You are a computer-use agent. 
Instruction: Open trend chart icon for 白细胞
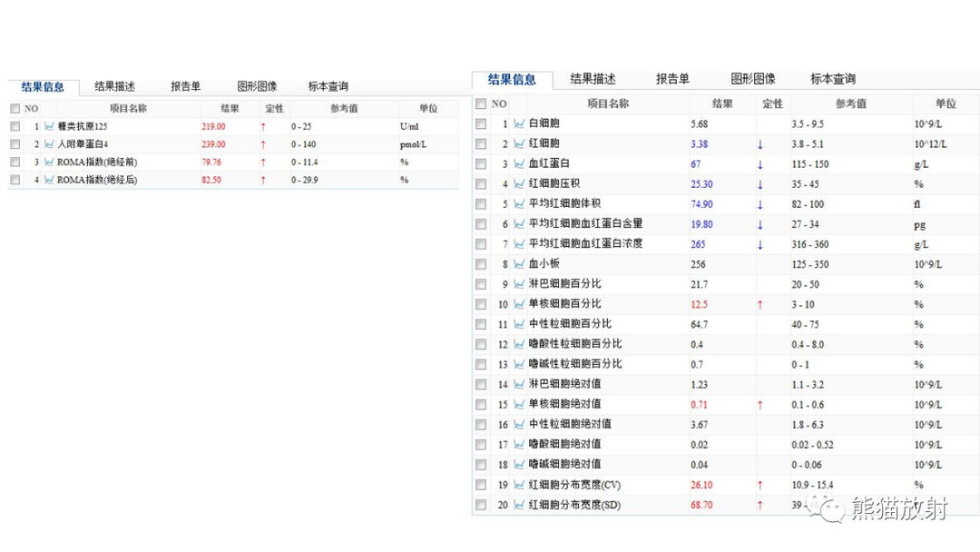point(519,123)
